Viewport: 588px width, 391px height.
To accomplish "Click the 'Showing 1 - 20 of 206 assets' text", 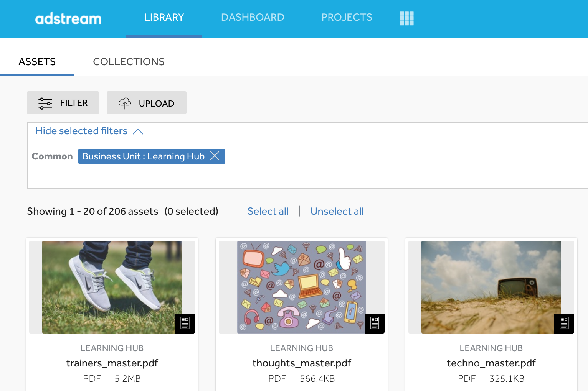I will pyautogui.click(x=92, y=211).
